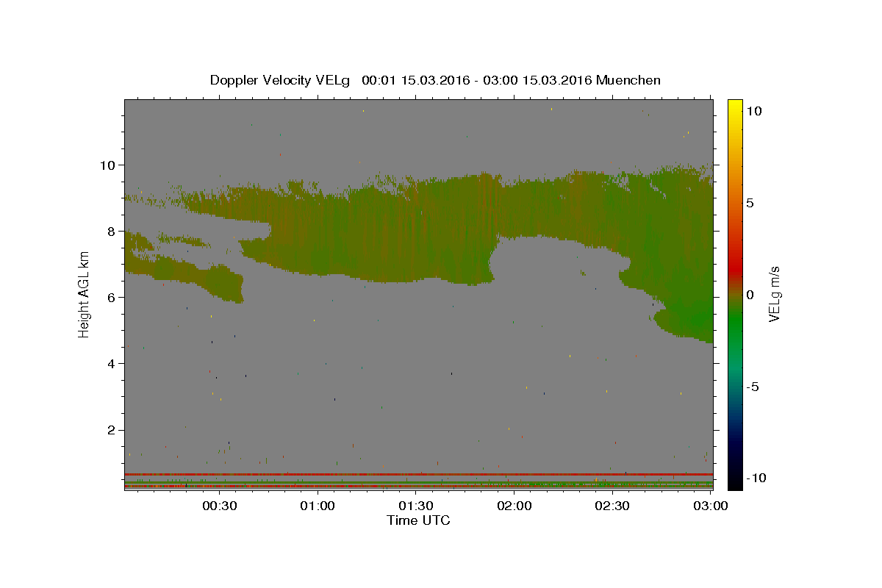The height and width of the screenshot is (588, 882).
Task: Click the 03:00 time axis label
Action: [711, 506]
